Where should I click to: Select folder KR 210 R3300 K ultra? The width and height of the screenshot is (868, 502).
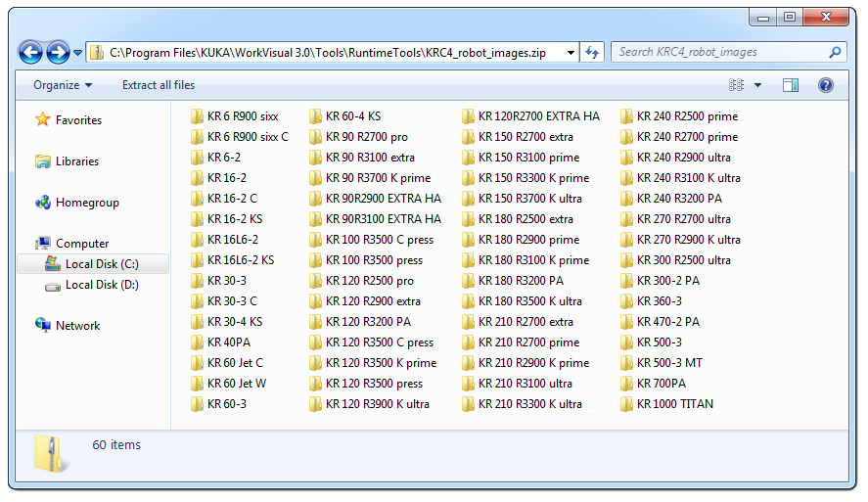click(522, 404)
